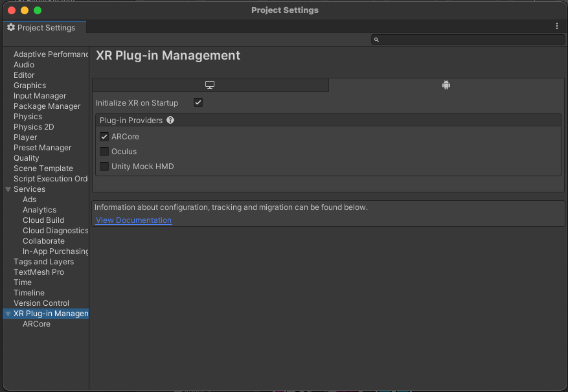Open TextMesh Pro settings

tap(39, 272)
